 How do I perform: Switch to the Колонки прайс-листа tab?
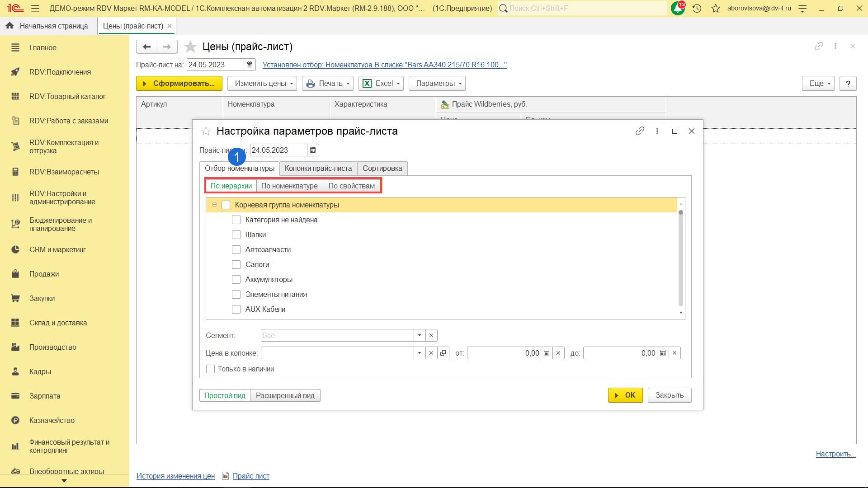[x=318, y=168]
